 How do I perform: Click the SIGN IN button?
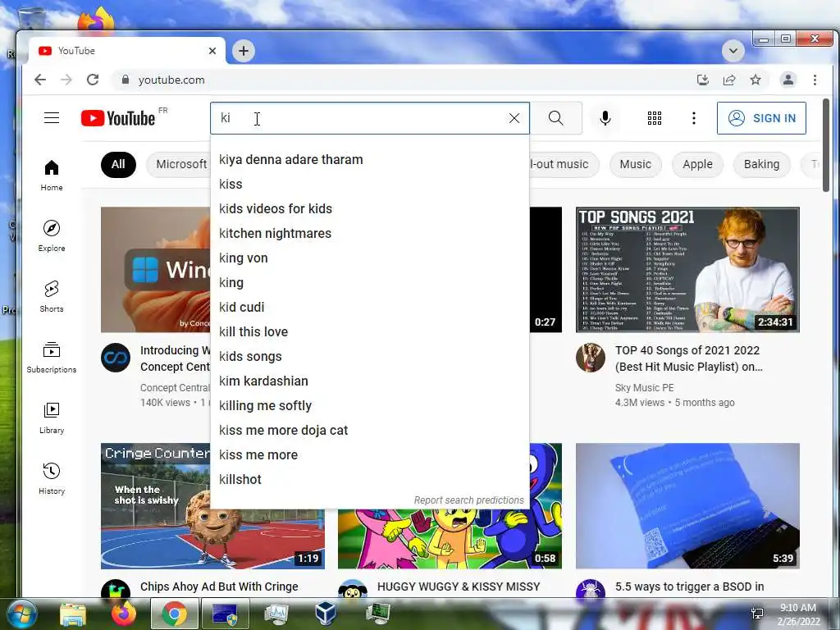761,118
